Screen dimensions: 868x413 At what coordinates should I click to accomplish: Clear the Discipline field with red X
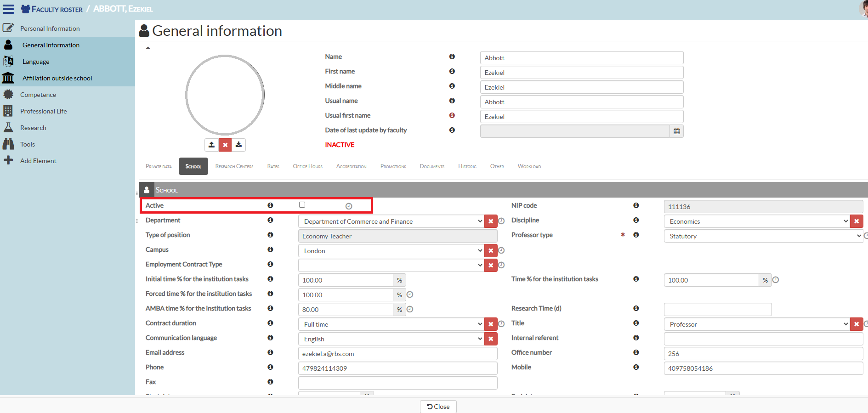[x=857, y=221]
